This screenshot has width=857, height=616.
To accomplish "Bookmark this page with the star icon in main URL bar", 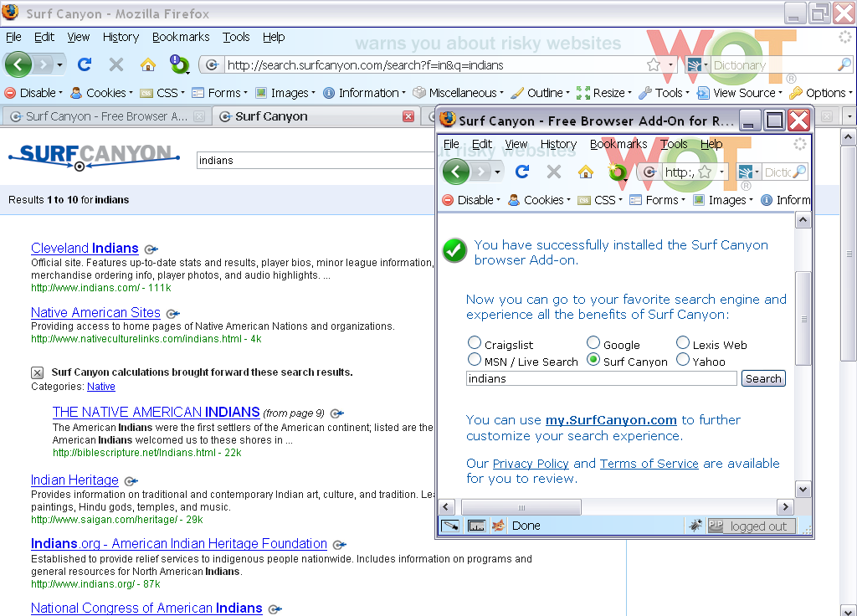I will pyautogui.click(x=654, y=65).
